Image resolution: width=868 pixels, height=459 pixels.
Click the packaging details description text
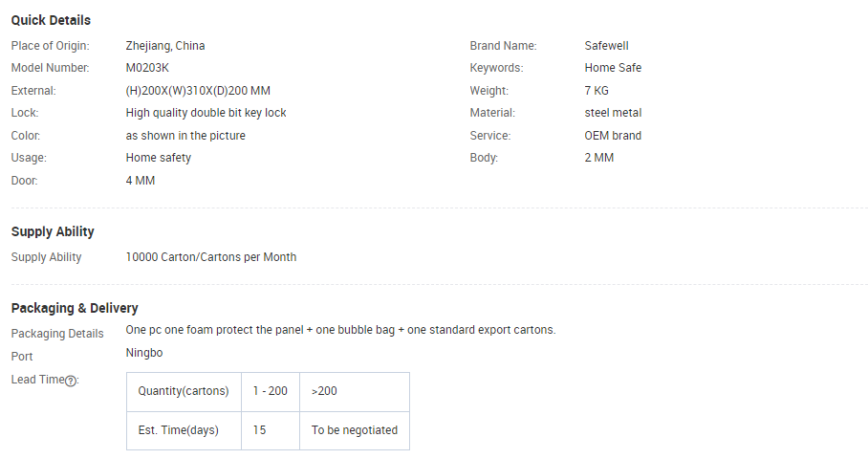pyautogui.click(x=340, y=330)
